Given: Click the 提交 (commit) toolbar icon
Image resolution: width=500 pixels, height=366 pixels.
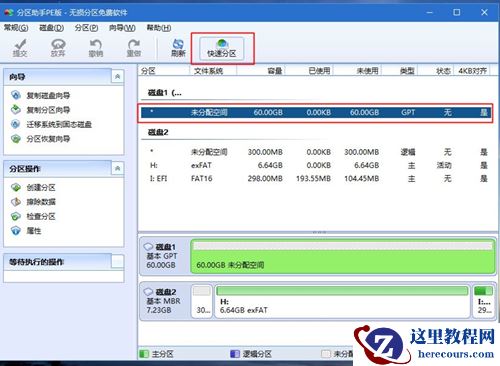Looking at the screenshot, I should tap(20, 48).
